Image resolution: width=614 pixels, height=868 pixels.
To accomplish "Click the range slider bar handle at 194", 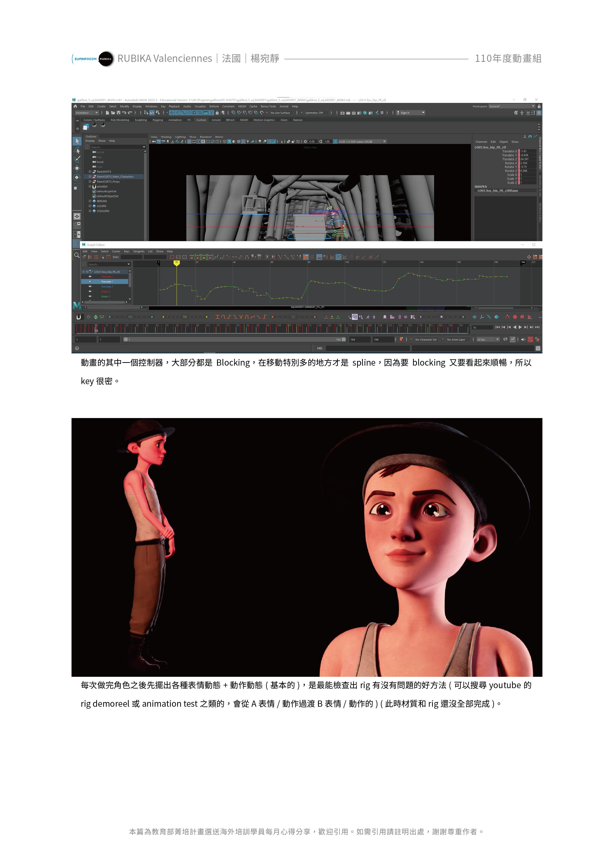I will click(344, 339).
